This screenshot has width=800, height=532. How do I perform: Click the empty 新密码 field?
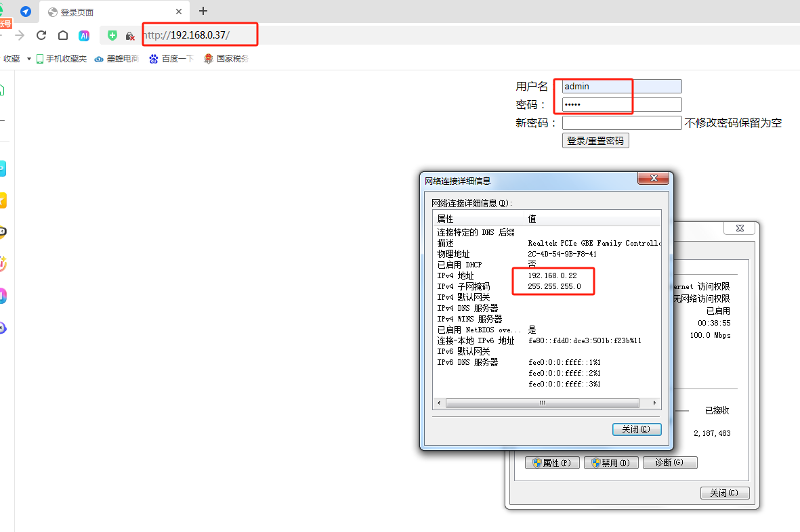point(622,123)
